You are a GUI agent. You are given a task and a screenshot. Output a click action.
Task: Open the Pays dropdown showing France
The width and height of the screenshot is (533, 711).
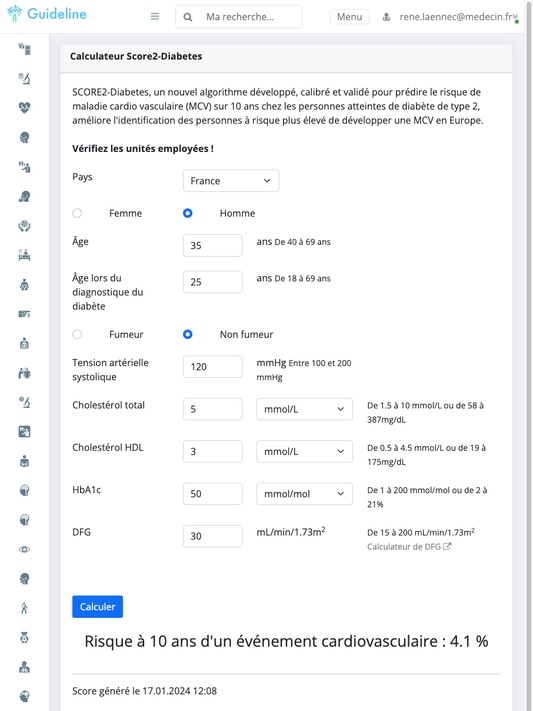pyautogui.click(x=231, y=181)
